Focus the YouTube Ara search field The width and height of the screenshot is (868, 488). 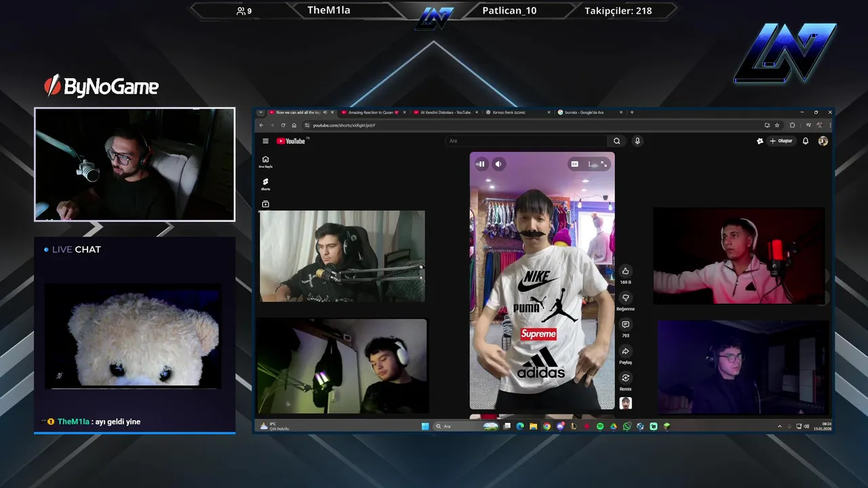tap(526, 141)
